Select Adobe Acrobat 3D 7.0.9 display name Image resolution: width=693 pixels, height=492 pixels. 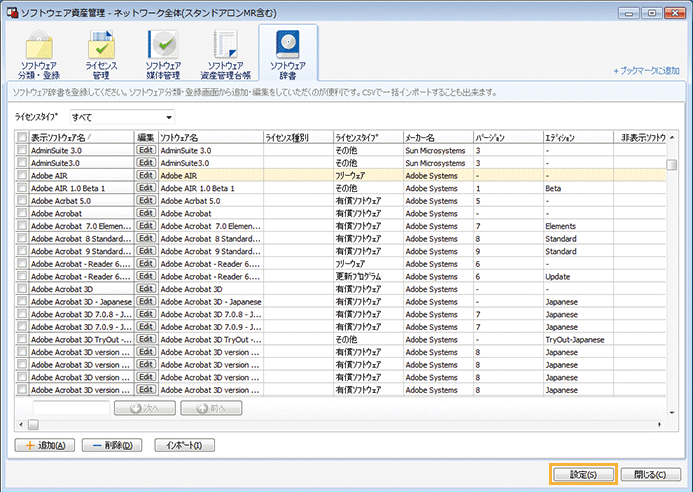81,327
